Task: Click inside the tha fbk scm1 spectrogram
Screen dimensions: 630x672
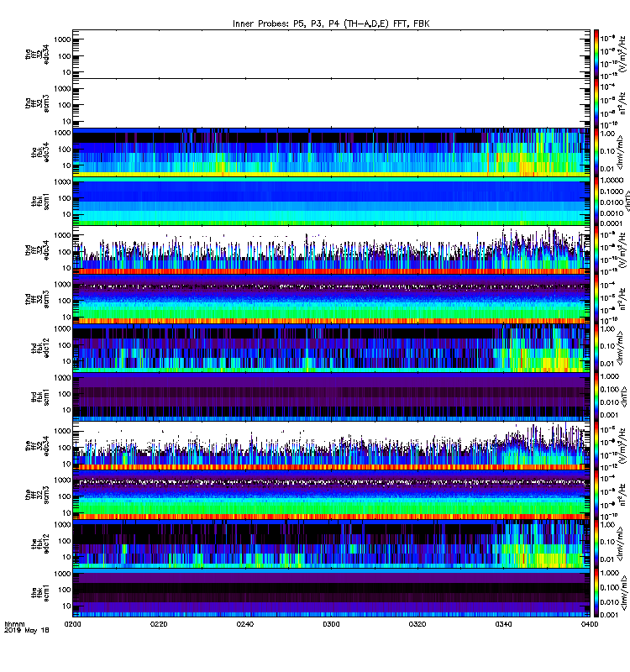Action: click(331, 202)
